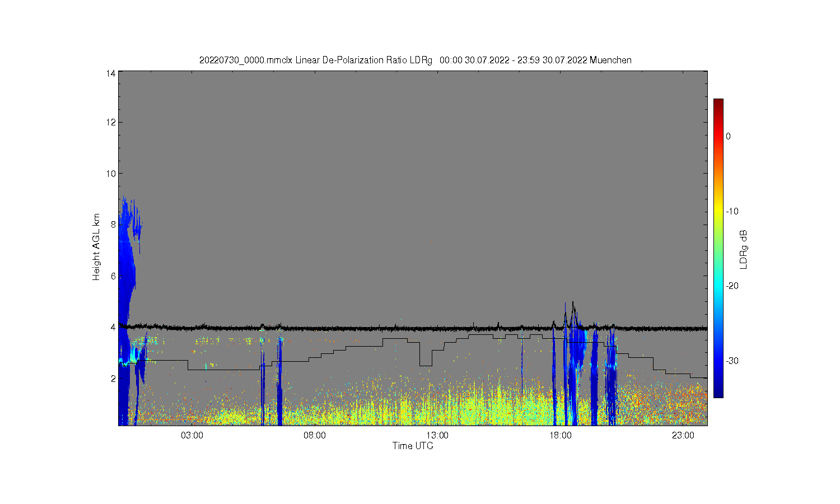The image size is (840, 504).
Task: Click the height tick label 12
Action: pyautogui.click(x=111, y=122)
